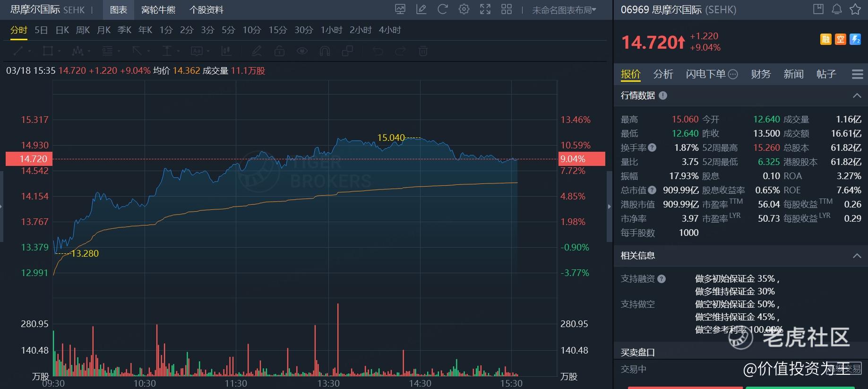Open chart settings gear icon
This screenshot has width=868, height=389.
click(464, 9)
